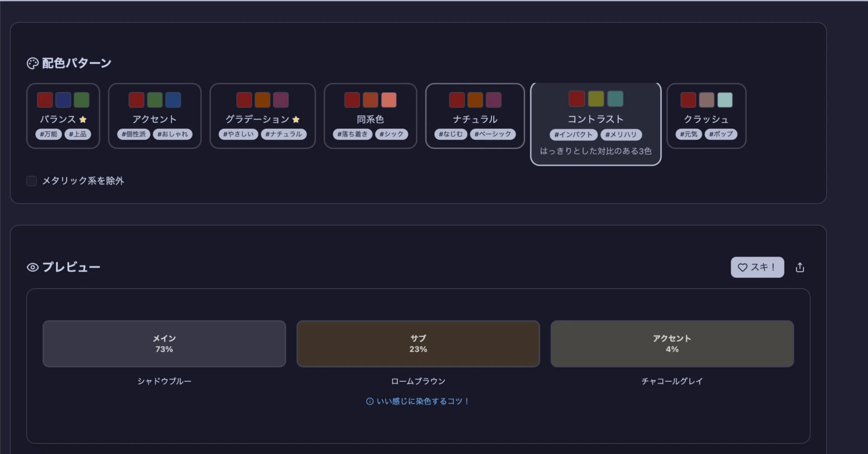This screenshot has width=868, height=454.
Task: Click the star icon beside バランス
Action: pos(83,119)
